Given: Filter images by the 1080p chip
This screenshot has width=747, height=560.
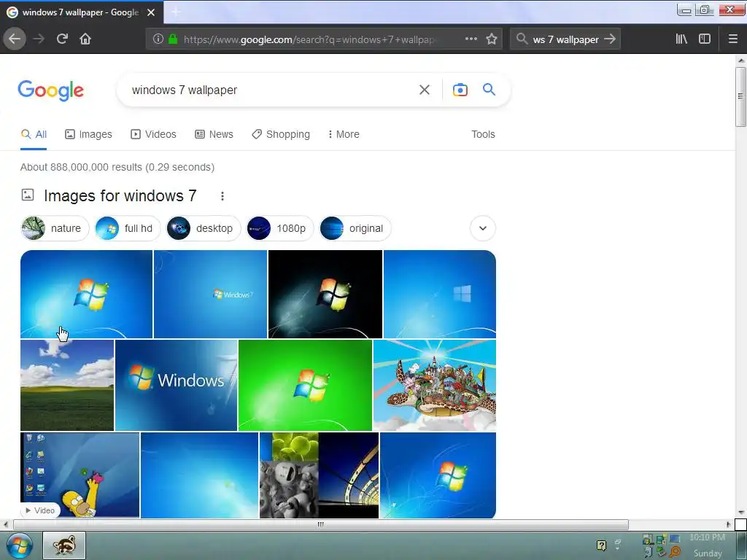Looking at the screenshot, I should tap(280, 228).
